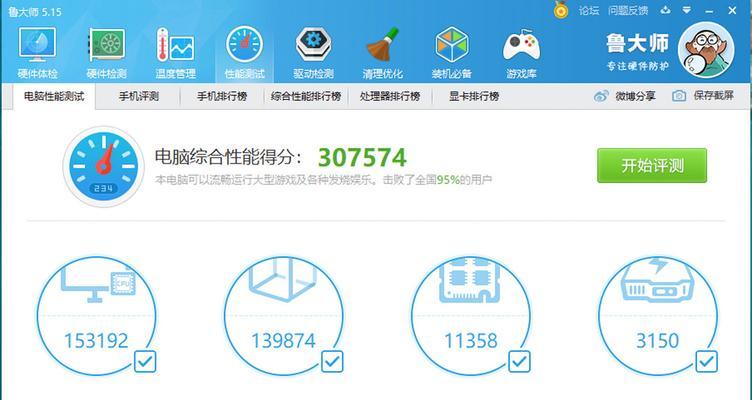This screenshot has height=400, width=752.
Task: Click the speedometer gauge icon
Action: pyautogui.click(x=104, y=166)
